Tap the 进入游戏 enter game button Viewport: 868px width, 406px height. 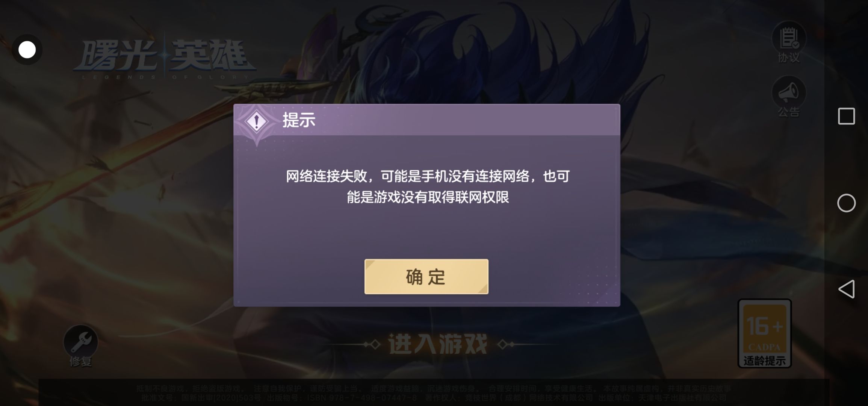[438, 344]
